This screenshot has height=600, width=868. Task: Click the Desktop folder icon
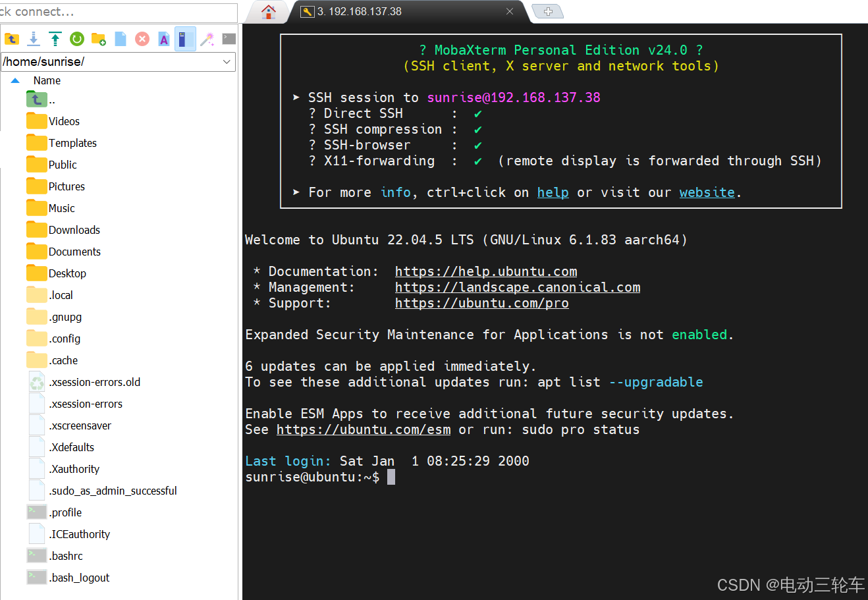coord(36,273)
